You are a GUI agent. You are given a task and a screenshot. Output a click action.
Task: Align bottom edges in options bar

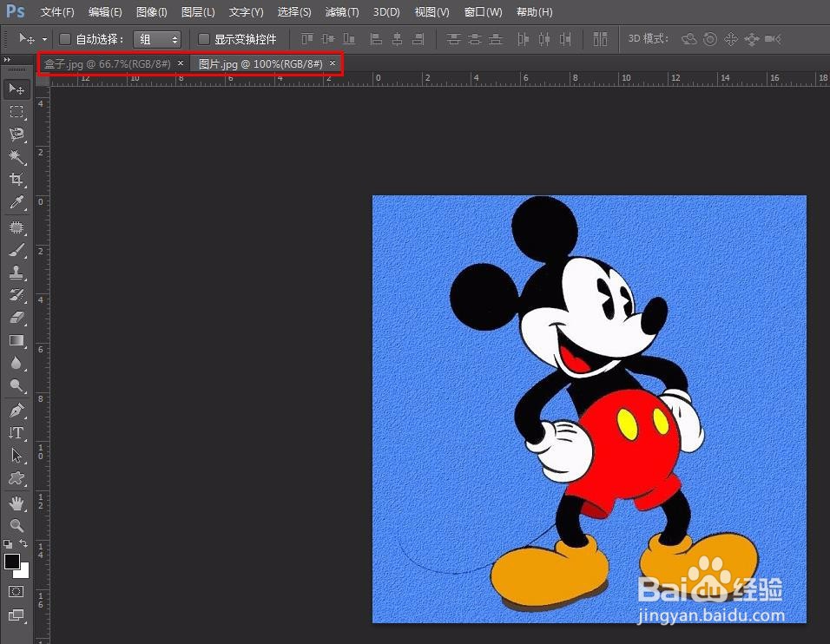[349, 39]
